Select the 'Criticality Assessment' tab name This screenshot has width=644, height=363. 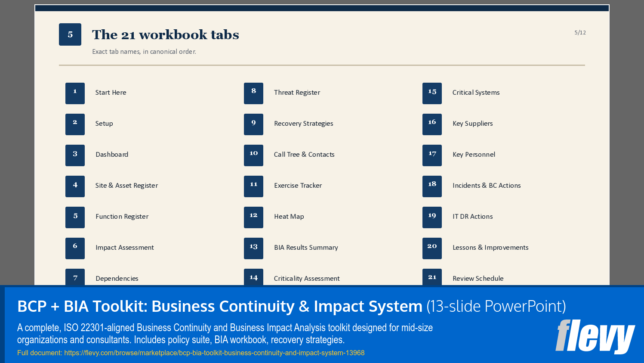pos(307,279)
